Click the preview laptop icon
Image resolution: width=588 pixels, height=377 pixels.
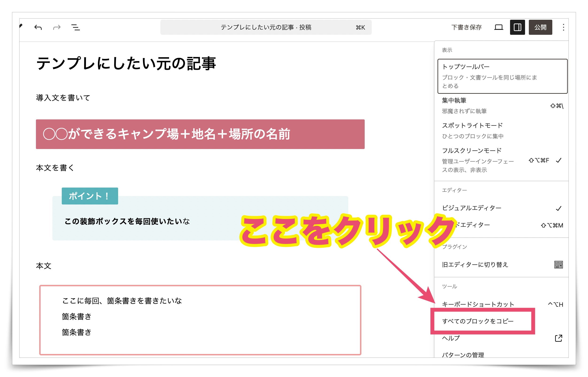point(499,27)
